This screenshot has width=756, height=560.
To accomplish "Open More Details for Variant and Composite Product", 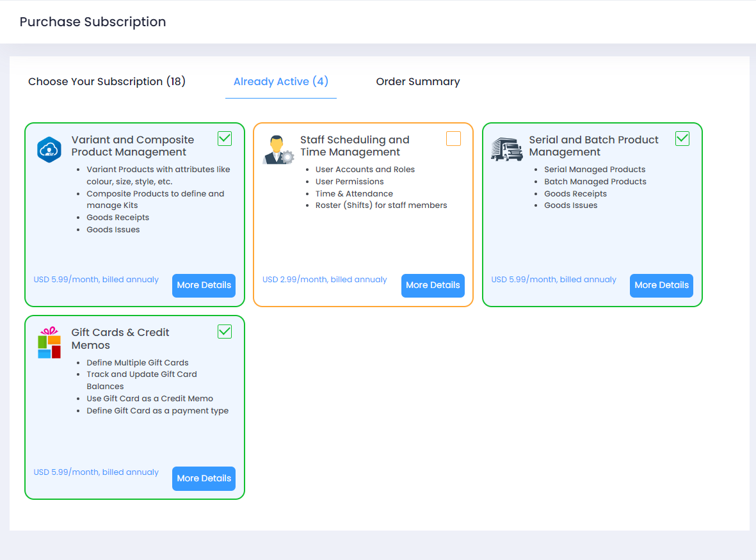I will pyautogui.click(x=204, y=285).
